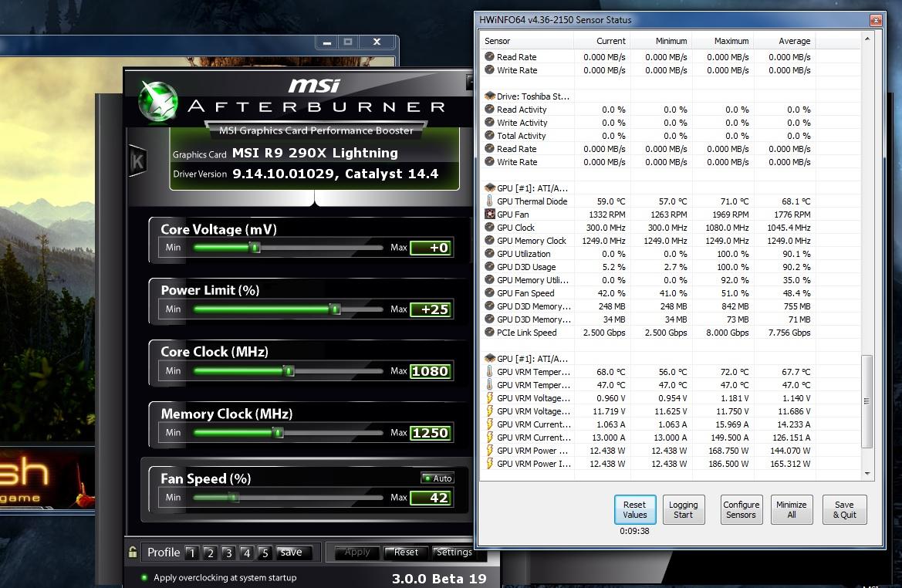Screen dimensions: 902x588
Task: Click the Current column header
Action: coord(601,41)
